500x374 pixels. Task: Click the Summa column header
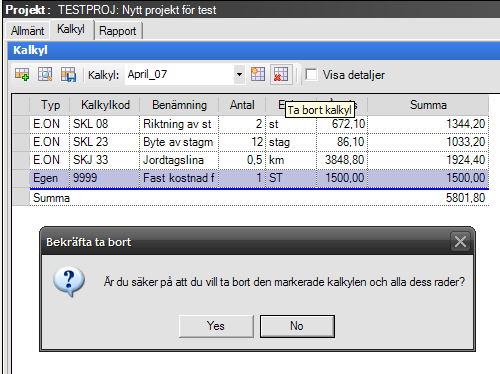click(x=428, y=105)
